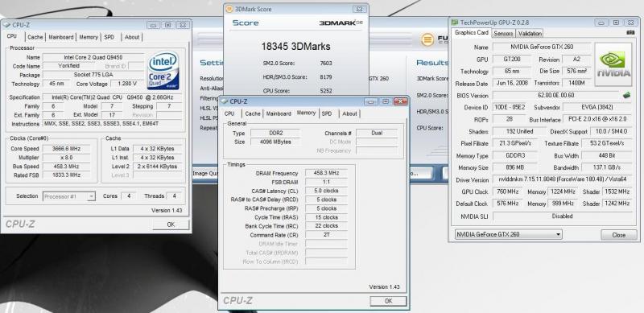
Task: Click the front CPU-Z window title icon
Action: [225, 101]
